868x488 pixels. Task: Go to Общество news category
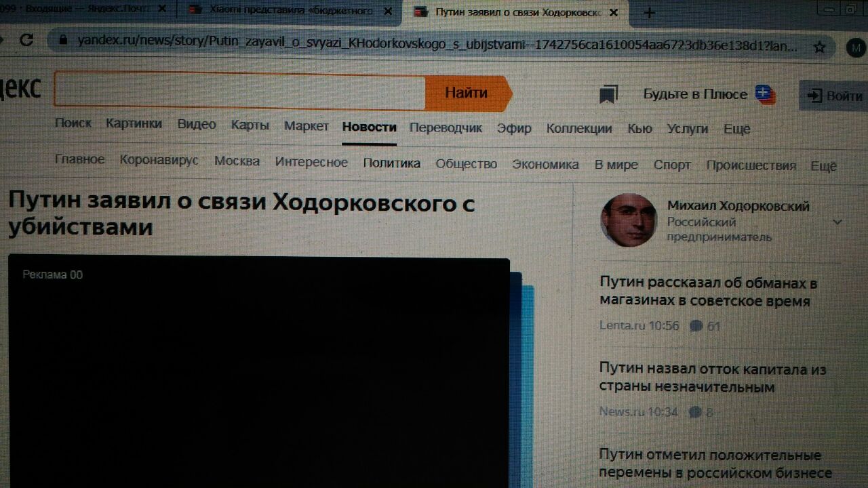coord(467,163)
